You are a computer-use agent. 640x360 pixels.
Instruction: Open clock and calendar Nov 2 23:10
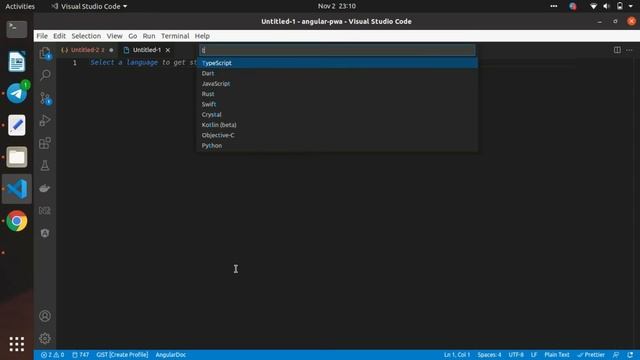337,6
